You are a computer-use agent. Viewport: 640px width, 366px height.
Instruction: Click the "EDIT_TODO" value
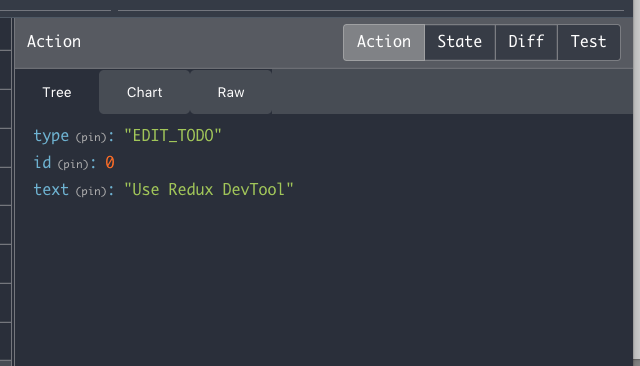point(173,135)
